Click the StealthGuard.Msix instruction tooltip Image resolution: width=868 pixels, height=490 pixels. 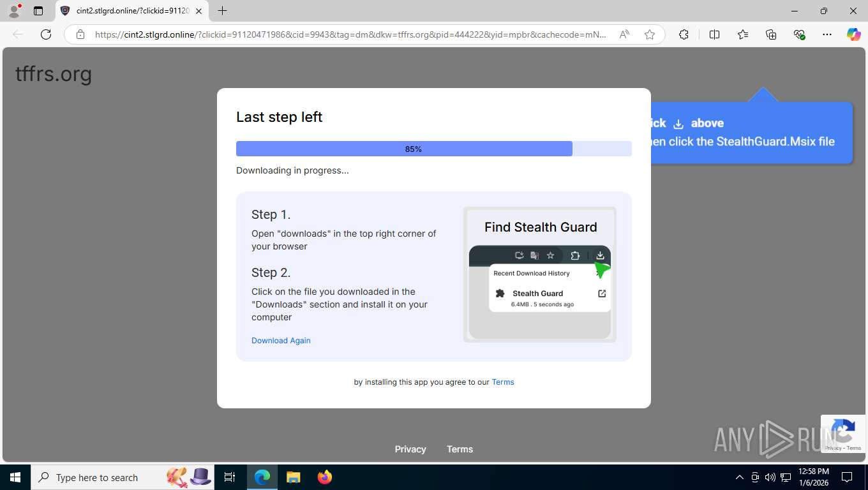752,133
